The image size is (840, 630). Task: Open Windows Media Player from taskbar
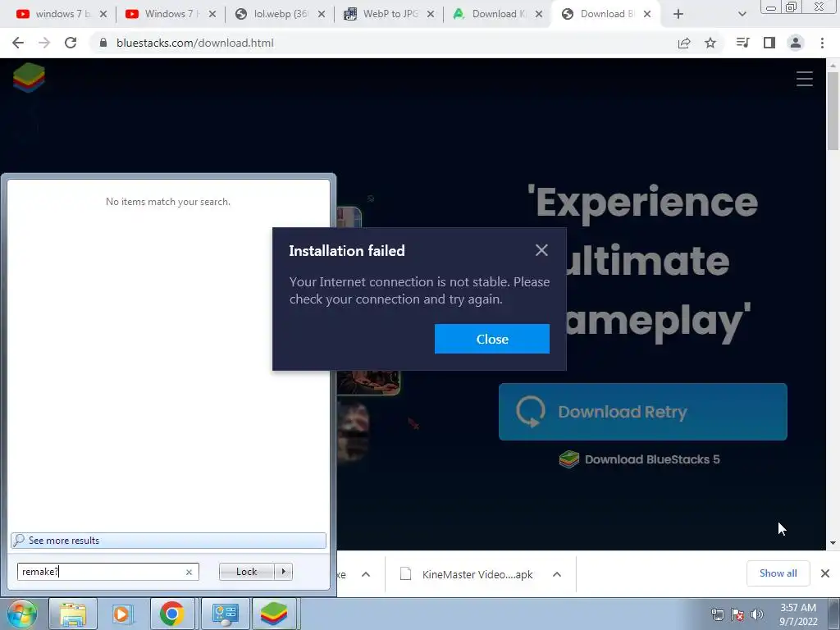(121, 614)
